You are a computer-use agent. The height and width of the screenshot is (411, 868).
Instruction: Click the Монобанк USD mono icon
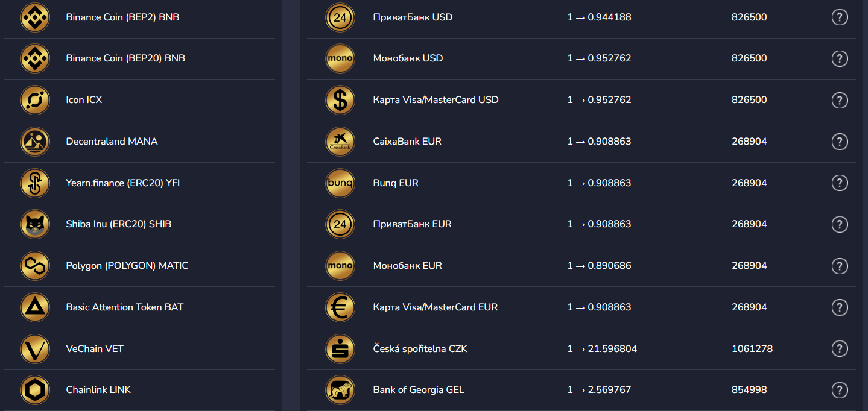tap(340, 58)
